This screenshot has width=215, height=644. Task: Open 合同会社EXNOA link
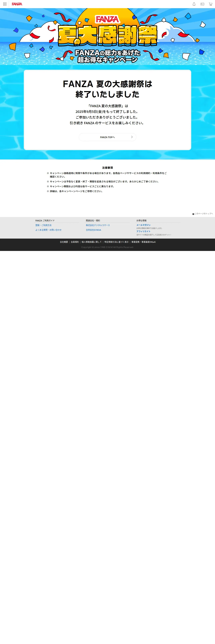(x=93, y=230)
